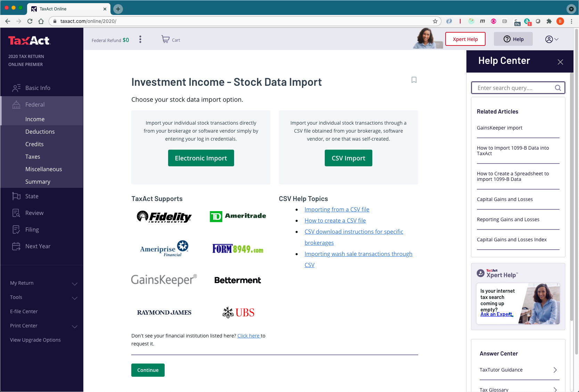Click the TaxAct logo

(29, 41)
